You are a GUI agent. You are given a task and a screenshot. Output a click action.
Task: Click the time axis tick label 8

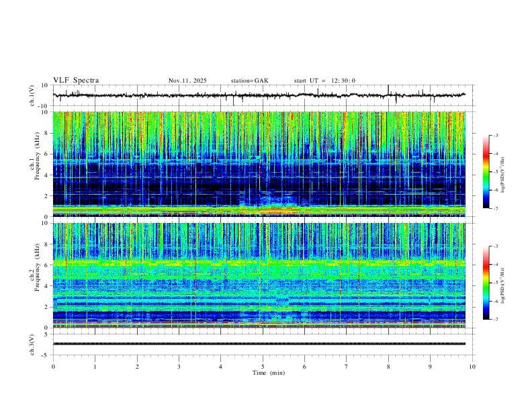tap(388, 367)
